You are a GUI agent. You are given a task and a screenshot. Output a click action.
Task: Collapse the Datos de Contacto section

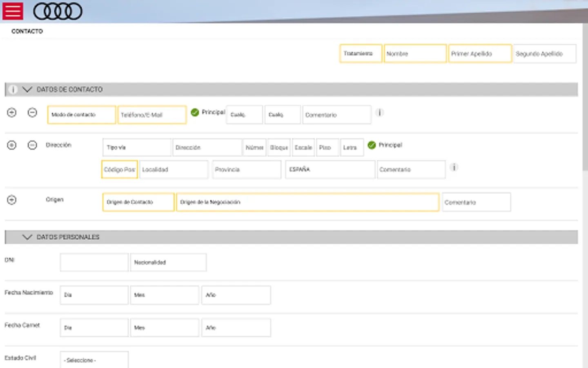coord(27,90)
